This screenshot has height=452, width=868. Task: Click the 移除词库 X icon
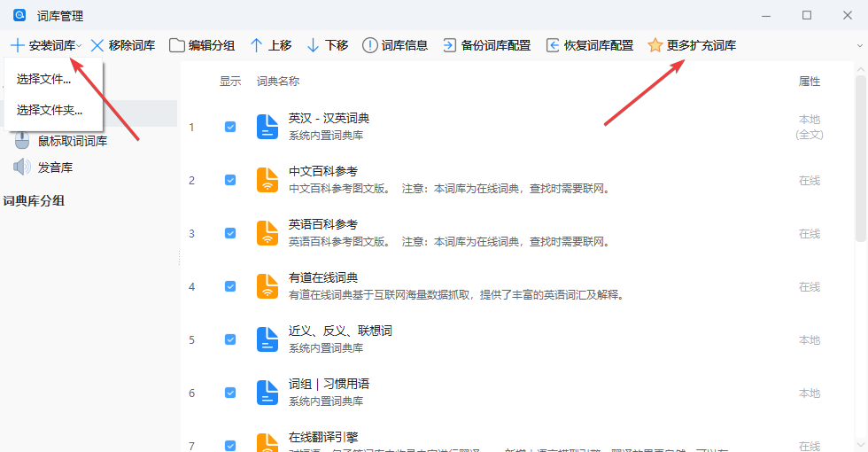97,45
